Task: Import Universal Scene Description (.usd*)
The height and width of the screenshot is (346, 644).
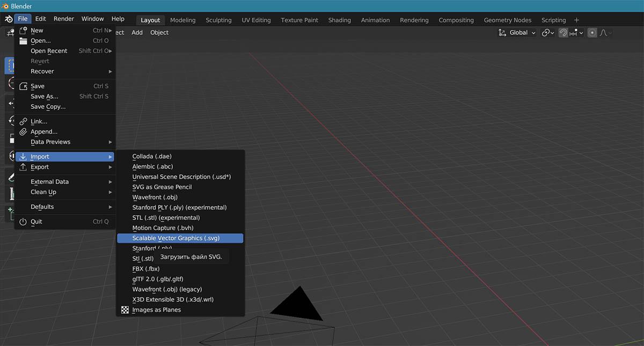Action: (180, 177)
